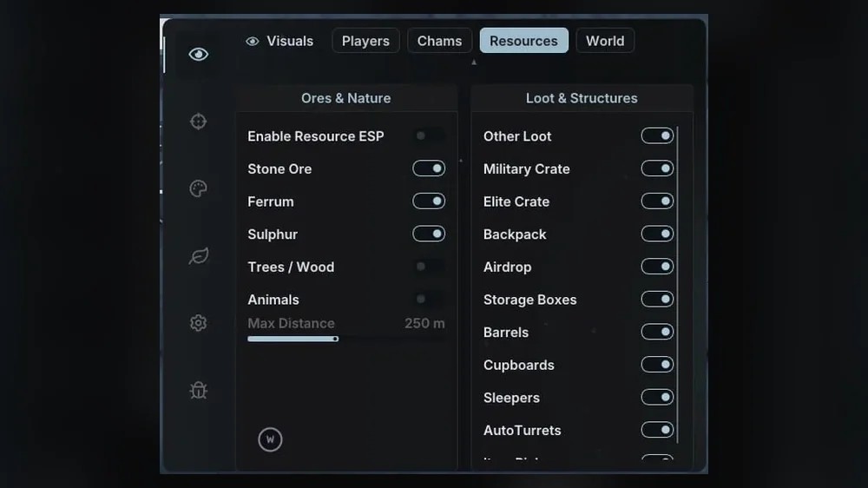The image size is (868, 488).
Task: Click the circular W logo icon
Action: coord(270,439)
